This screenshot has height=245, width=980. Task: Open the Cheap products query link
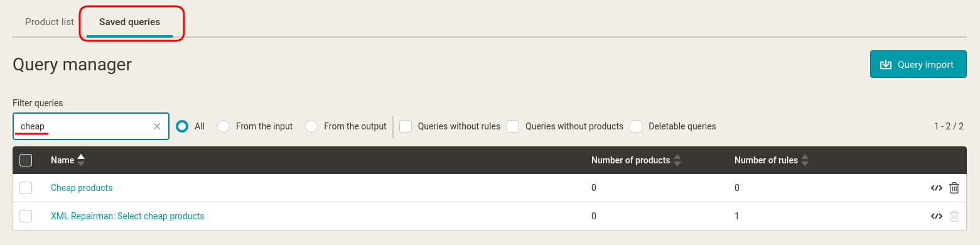pos(82,188)
